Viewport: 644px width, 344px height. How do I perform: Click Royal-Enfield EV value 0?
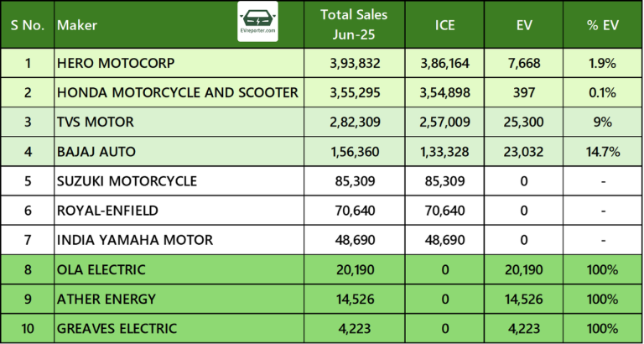[x=523, y=211]
